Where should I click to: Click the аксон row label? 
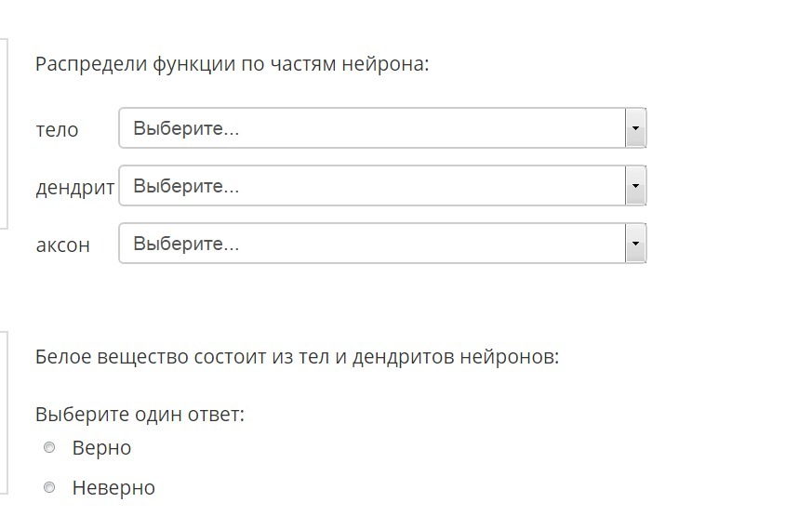[x=62, y=245]
